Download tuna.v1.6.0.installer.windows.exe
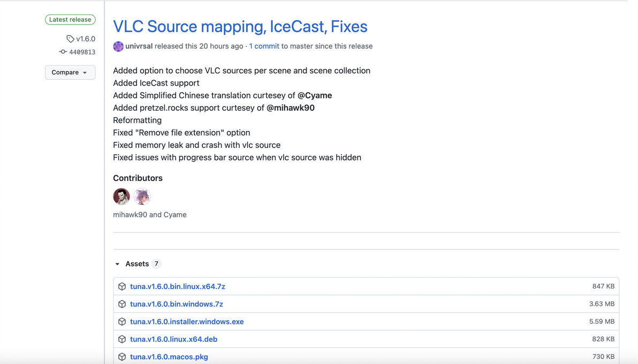 tap(187, 322)
